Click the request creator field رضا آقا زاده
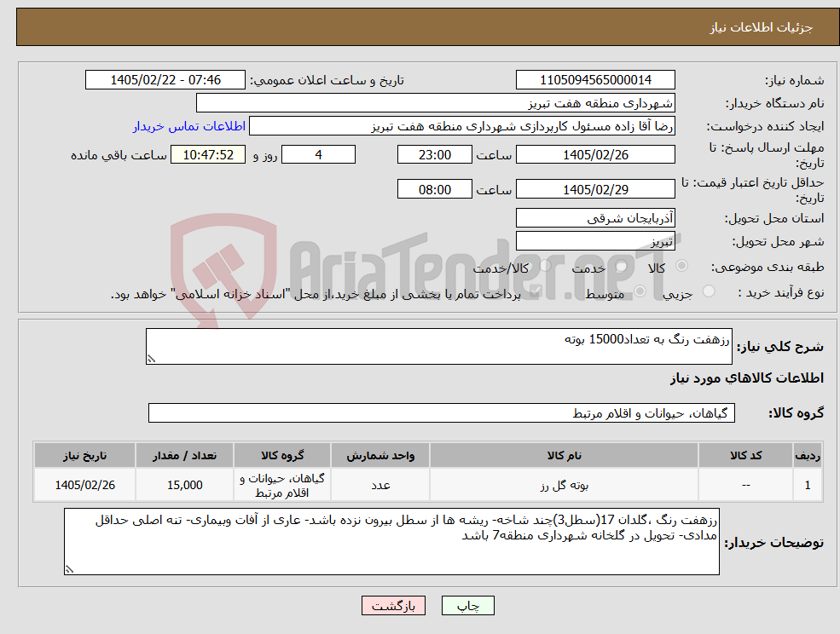Screen dimensions: 840x634 click(461, 126)
